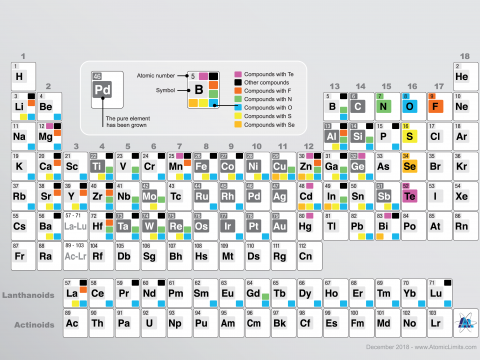Click the Boron example tile in legend

click(203, 90)
